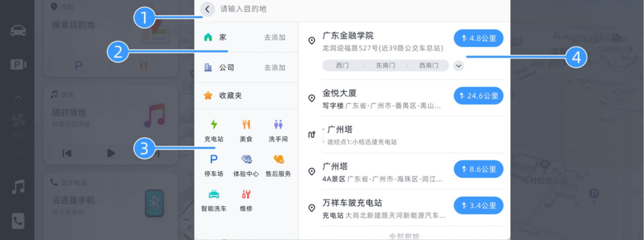Open the 收藏夹 favorites list
This screenshot has width=644, height=240.
[x=246, y=96]
